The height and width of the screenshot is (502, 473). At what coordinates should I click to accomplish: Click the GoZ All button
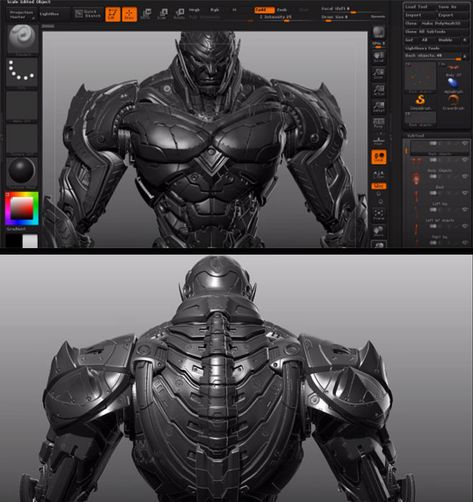point(425,40)
